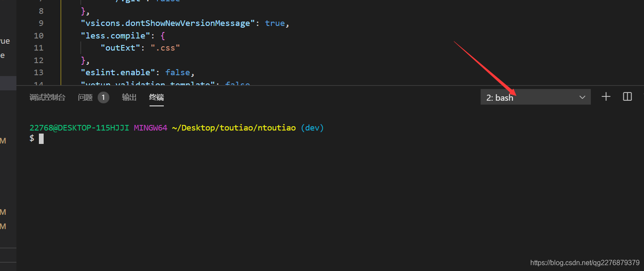Select the vue file label in the sidebar

[x=4, y=41]
